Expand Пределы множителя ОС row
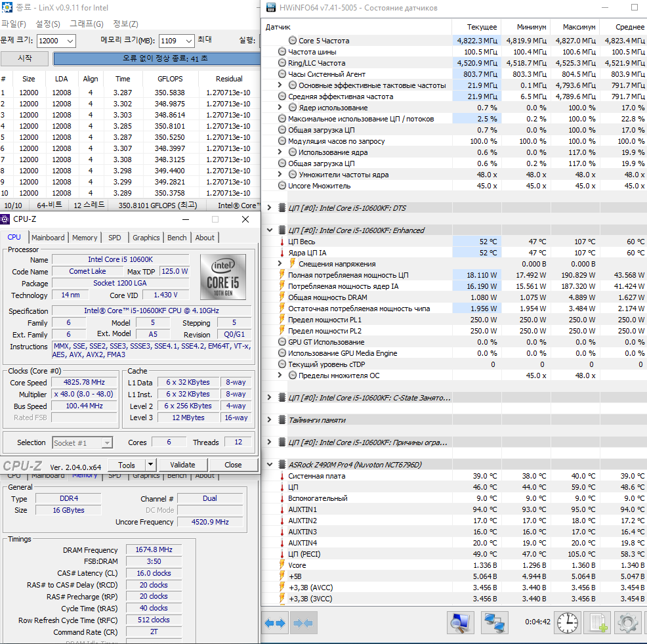The image size is (647, 644). click(x=280, y=376)
